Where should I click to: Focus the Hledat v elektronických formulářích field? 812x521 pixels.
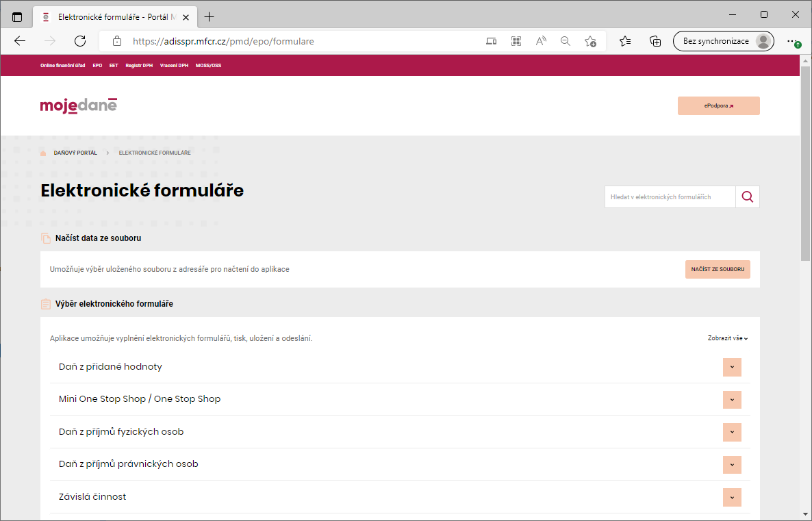coord(670,196)
